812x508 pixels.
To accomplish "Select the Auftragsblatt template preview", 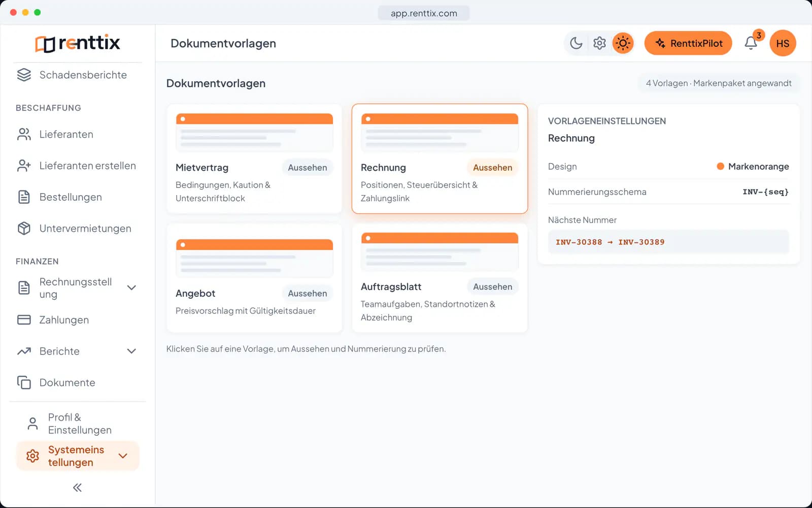I will [x=439, y=251].
